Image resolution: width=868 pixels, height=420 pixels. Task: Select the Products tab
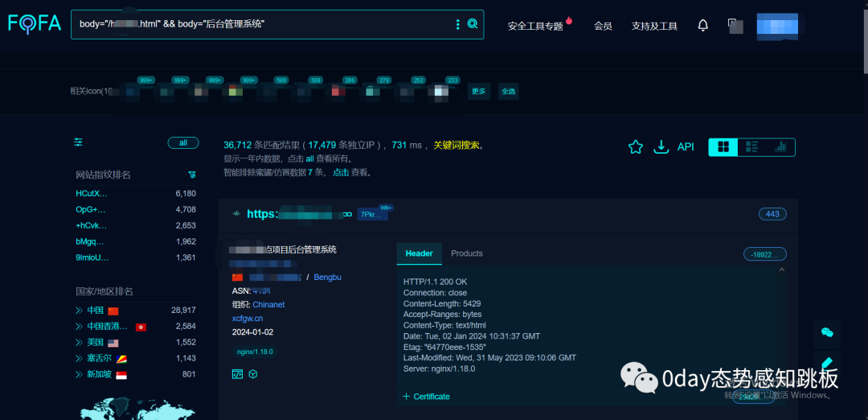click(467, 253)
